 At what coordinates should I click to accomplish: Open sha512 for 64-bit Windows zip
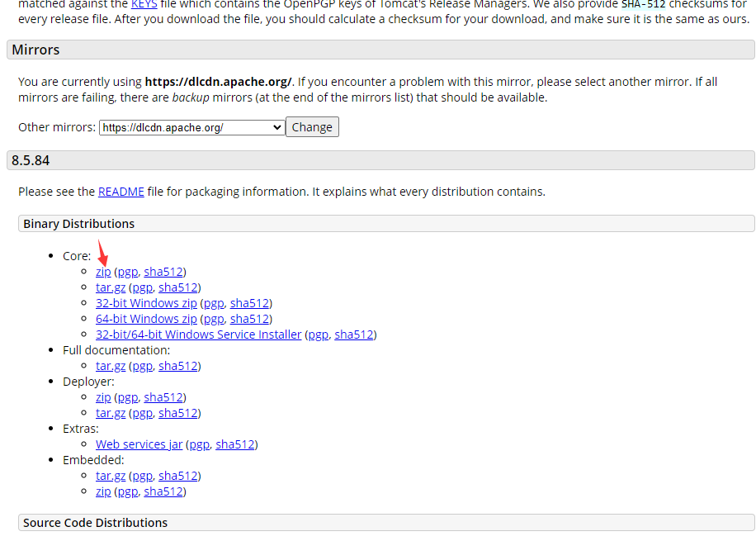(249, 319)
